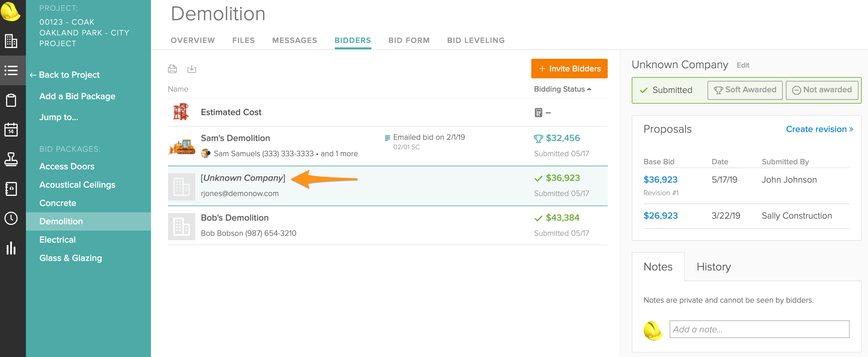Sort by Bidding Status column arrow
The width and height of the screenshot is (868, 357).
pyautogui.click(x=589, y=89)
